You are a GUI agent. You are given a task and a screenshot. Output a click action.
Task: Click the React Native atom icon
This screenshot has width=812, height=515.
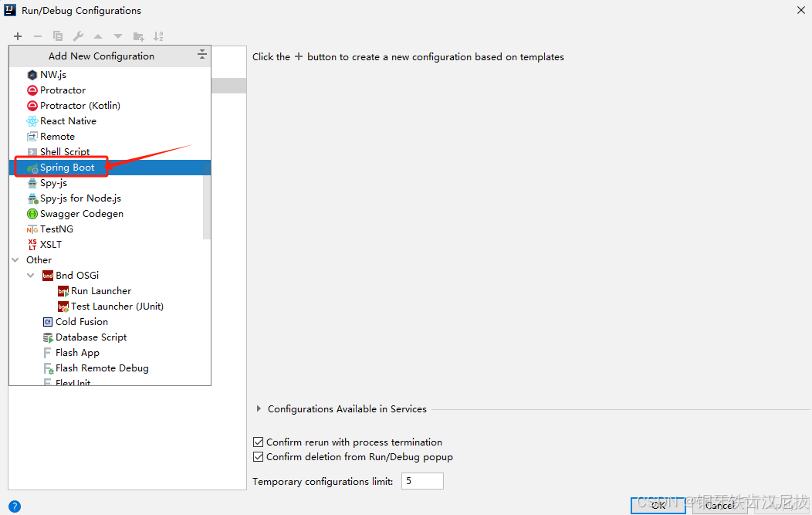pyautogui.click(x=32, y=121)
